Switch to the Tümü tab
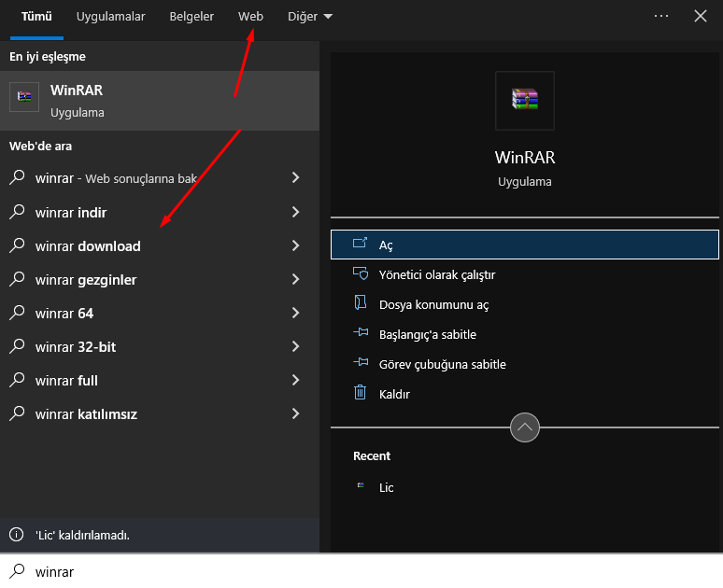This screenshot has width=723, height=588. click(x=36, y=17)
